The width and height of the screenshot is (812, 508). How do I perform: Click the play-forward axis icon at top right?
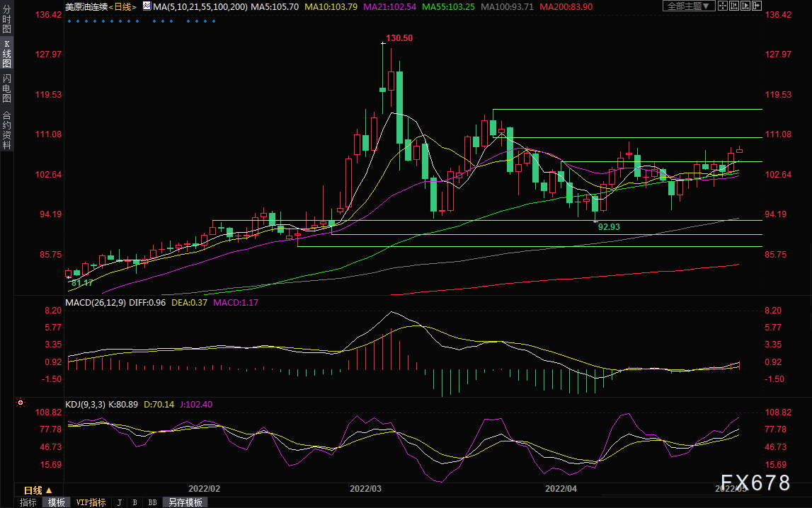[x=745, y=6]
